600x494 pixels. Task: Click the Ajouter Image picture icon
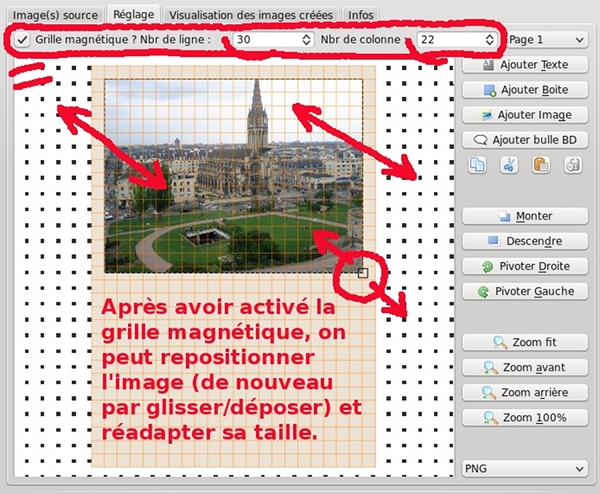(486, 115)
